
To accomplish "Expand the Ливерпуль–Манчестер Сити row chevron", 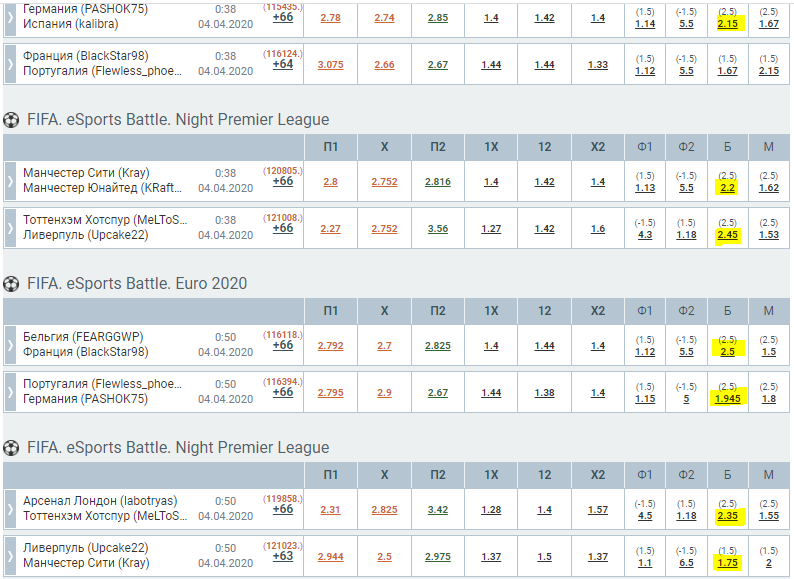I will pyautogui.click(x=10, y=556).
